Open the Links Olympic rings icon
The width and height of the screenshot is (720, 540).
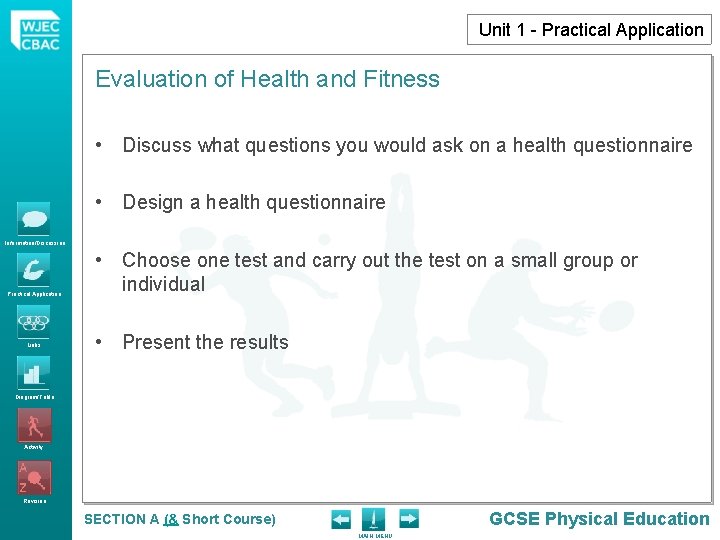pos(34,322)
